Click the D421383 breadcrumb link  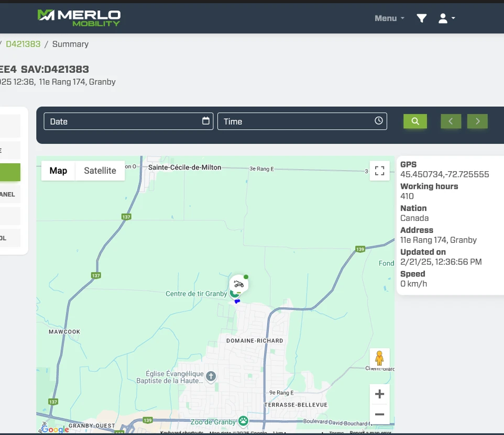click(x=23, y=44)
